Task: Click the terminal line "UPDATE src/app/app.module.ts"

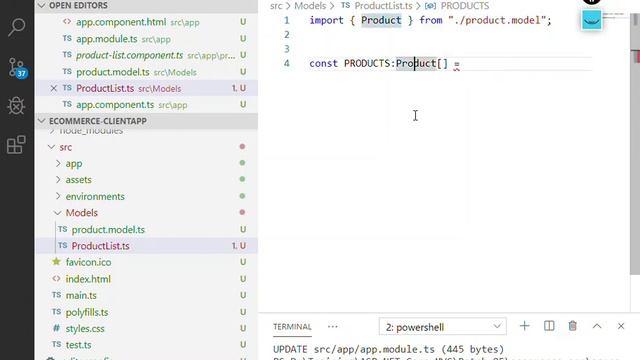Action: (x=388, y=349)
